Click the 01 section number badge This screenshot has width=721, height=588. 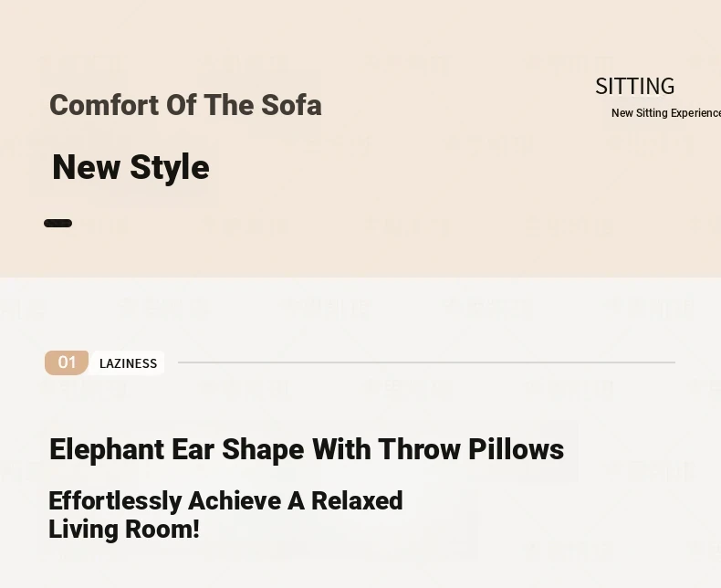click(x=67, y=362)
